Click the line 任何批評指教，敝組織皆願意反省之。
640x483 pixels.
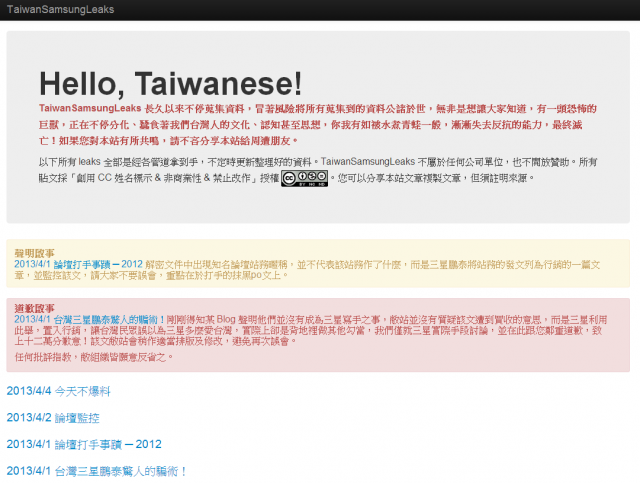coord(94,357)
